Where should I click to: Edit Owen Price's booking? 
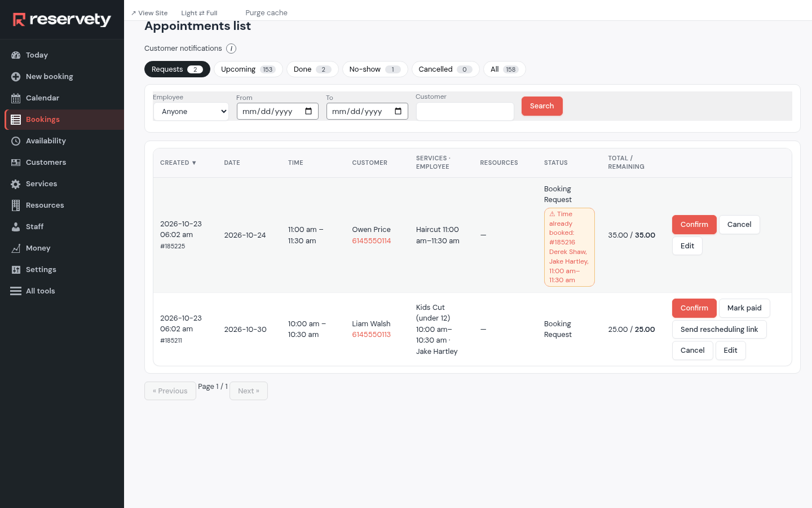pos(687,246)
